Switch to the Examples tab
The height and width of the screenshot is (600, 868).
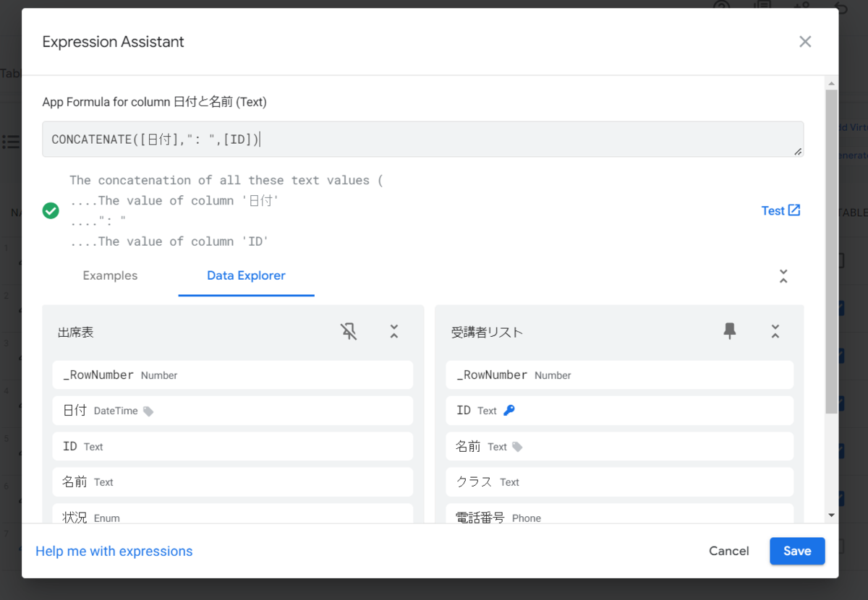(x=110, y=275)
